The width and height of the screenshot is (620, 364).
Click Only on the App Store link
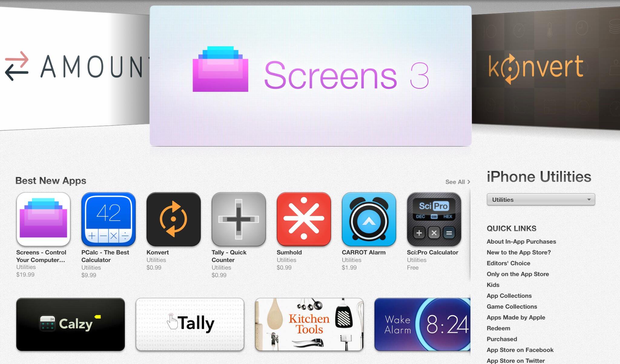pos(518,274)
